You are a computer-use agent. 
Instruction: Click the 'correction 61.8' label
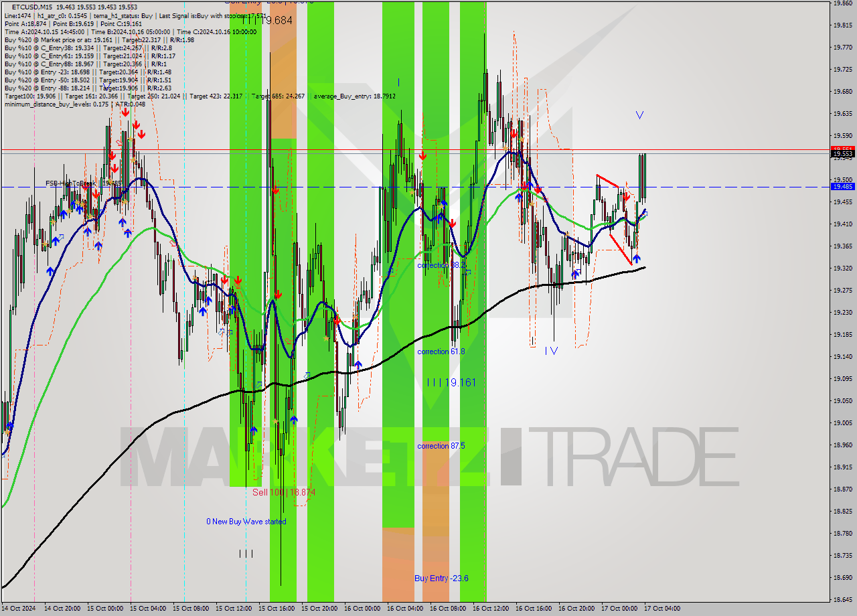click(x=441, y=352)
